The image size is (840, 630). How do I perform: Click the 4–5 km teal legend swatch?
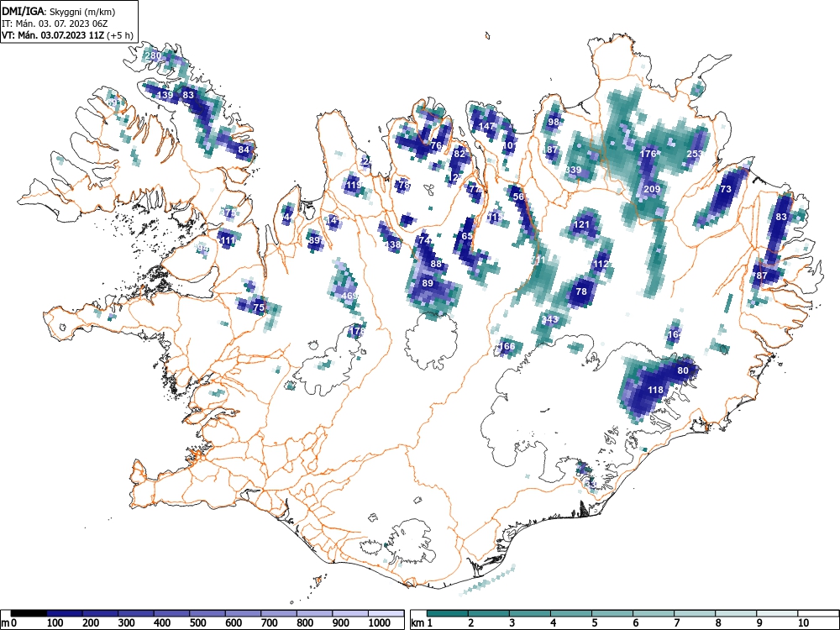coord(571,613)
